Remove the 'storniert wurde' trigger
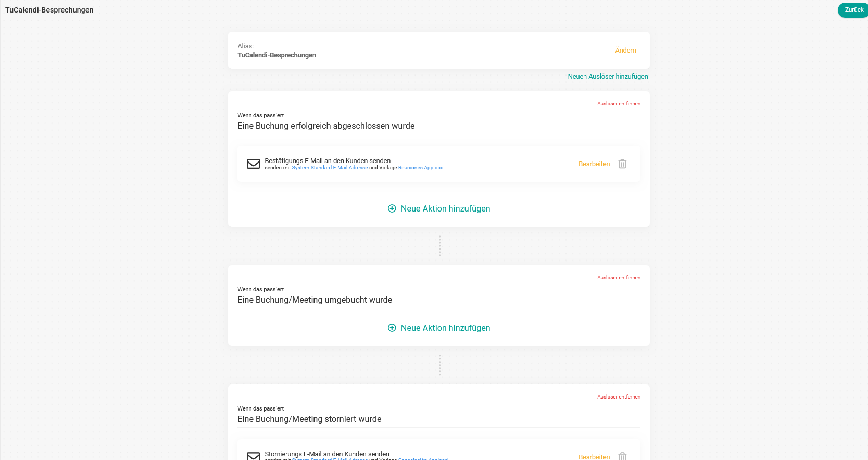This screenshot has height=460, width=868. (619, 397)
